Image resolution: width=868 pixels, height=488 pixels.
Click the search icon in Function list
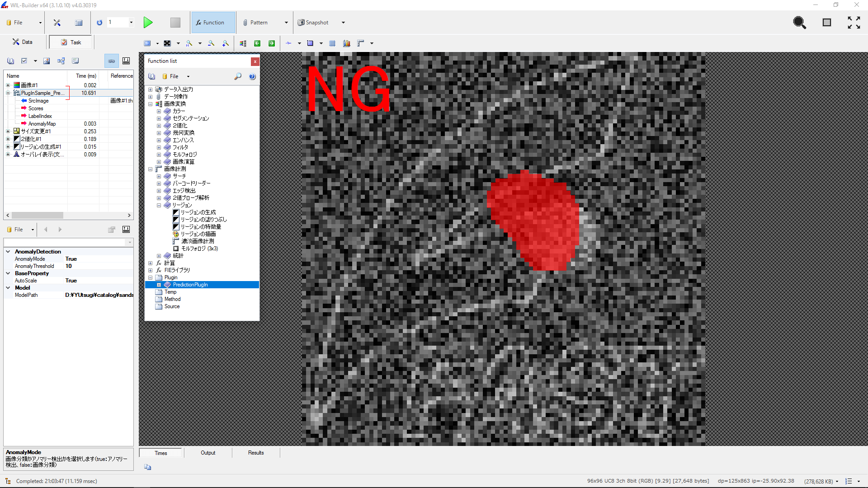pos(238,76)
